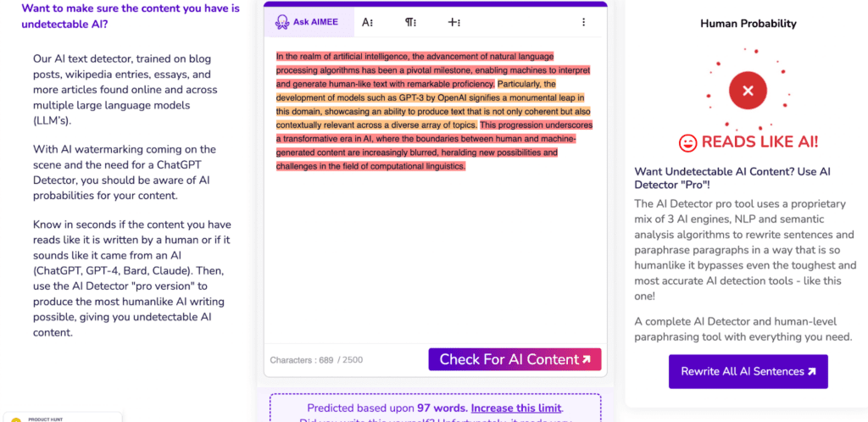
Task: Click the arrow on Rewrite All AI Sentences
Action: 811,371
